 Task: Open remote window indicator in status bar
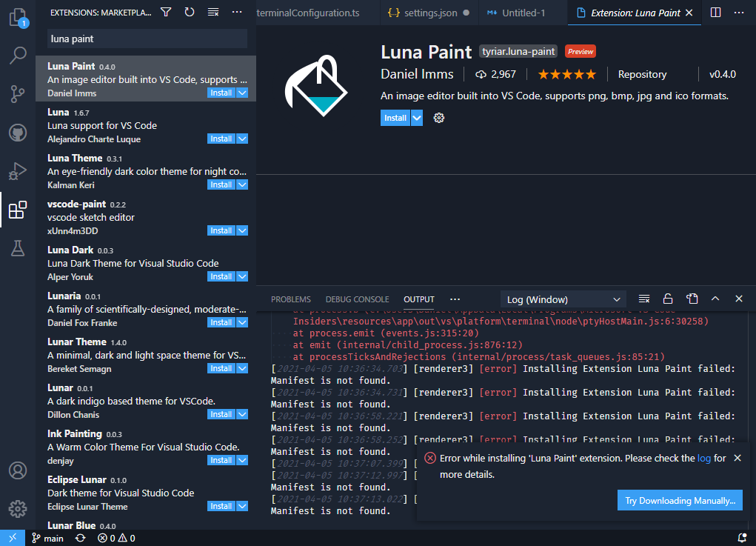click(13, 538)
